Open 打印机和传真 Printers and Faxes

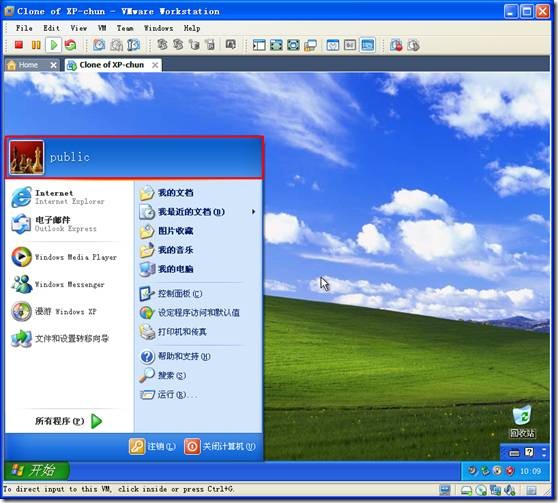[198, 332]
